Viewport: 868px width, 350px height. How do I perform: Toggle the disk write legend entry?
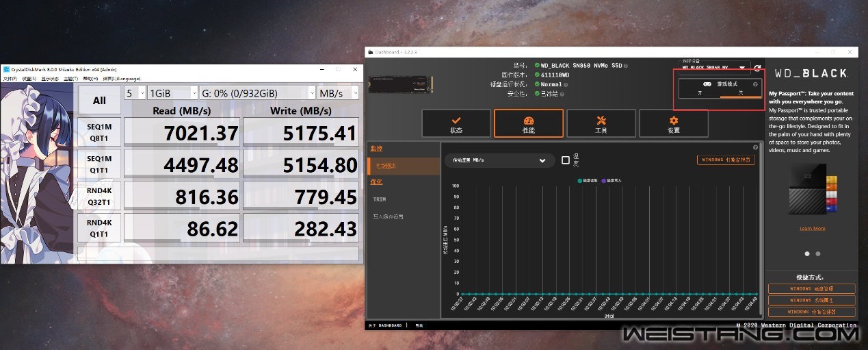point(611,180)
